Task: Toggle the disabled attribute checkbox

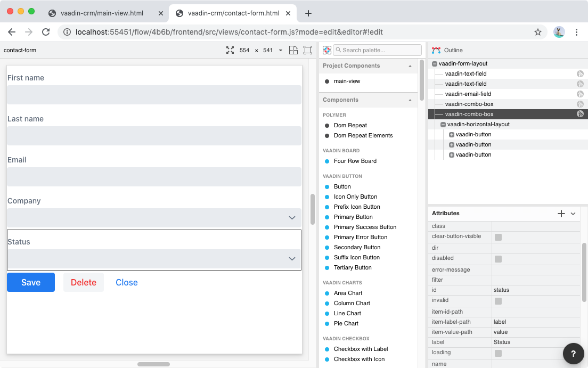Action: (x=498, y=258)
